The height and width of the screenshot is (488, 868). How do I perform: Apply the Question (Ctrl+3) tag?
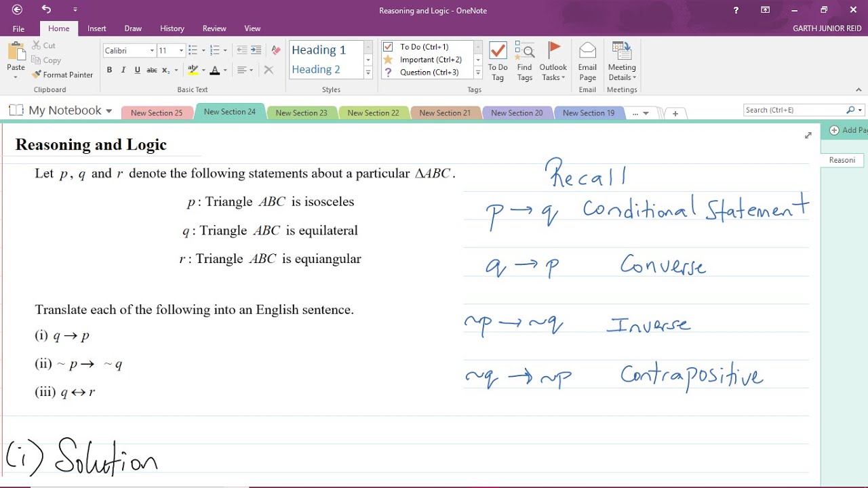pyautogui.click(x=425, y=73)
